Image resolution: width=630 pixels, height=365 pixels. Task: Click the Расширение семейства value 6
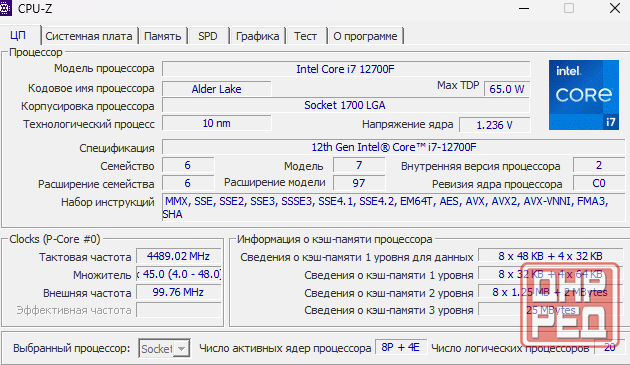pyautogui.click(x=188, y=183)
